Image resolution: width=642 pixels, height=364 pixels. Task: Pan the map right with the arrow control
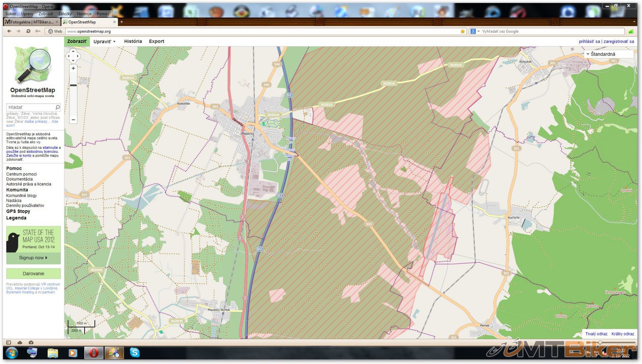point(78,56)
